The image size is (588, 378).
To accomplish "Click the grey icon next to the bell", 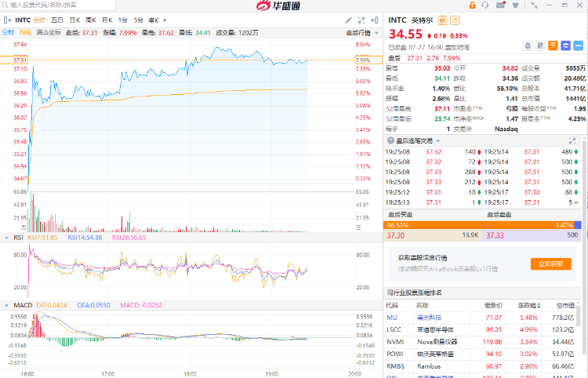I will pyautogui.click(x=540, y=45).
